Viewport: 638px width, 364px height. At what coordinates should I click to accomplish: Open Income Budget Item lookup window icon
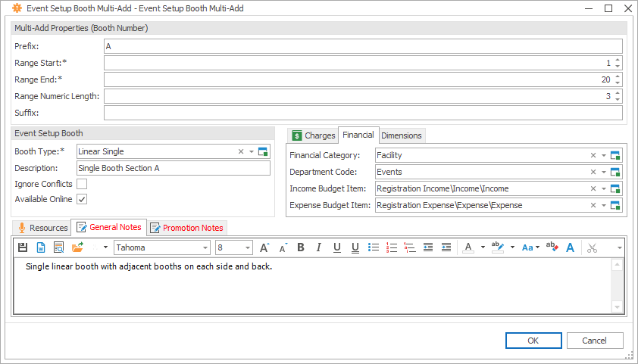coord(615,188)
